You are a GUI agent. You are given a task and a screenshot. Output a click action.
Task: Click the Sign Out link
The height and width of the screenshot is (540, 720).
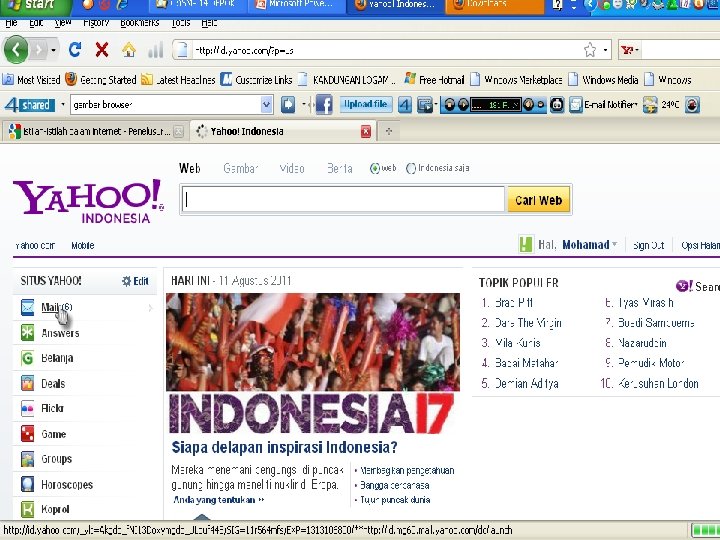click(x=648, y=246)
